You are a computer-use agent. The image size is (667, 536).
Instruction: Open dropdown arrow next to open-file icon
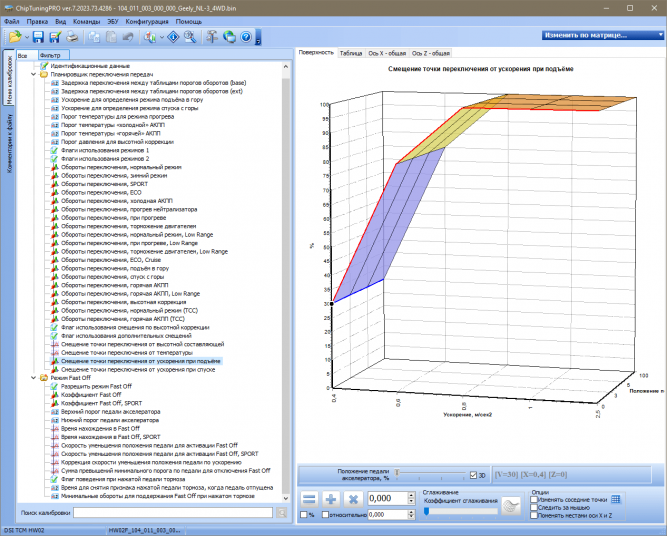coord(27,37)
